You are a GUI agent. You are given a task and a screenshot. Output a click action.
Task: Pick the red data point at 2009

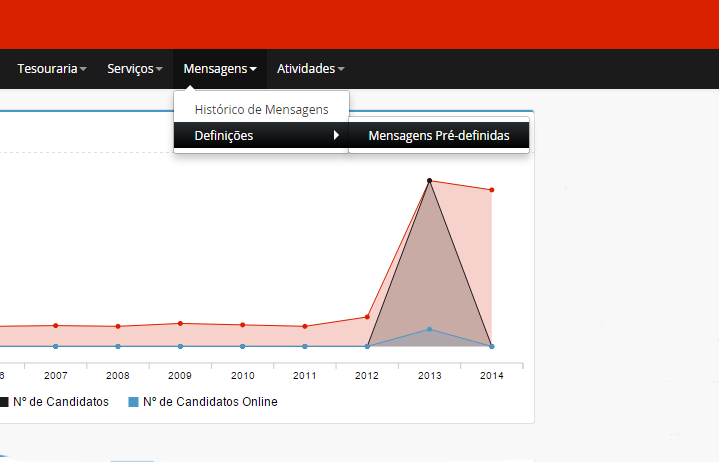click(x=180, y=323)
